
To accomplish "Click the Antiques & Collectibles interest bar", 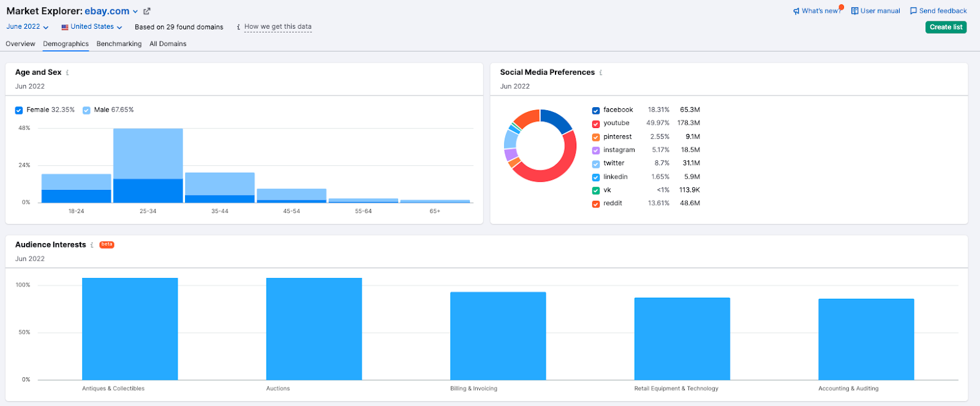I will 130,329.
